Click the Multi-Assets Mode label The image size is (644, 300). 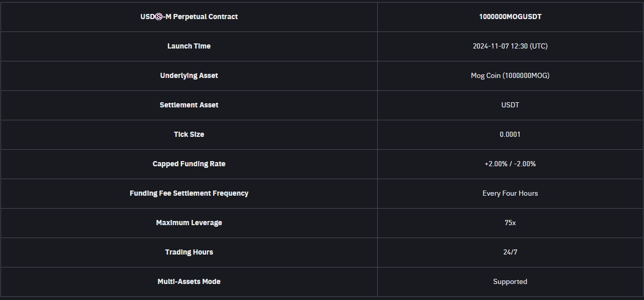click(x=189, y=281)
